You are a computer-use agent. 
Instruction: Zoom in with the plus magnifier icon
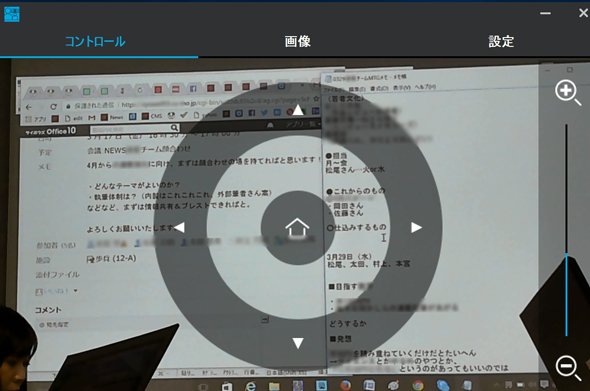click(568, 92)
